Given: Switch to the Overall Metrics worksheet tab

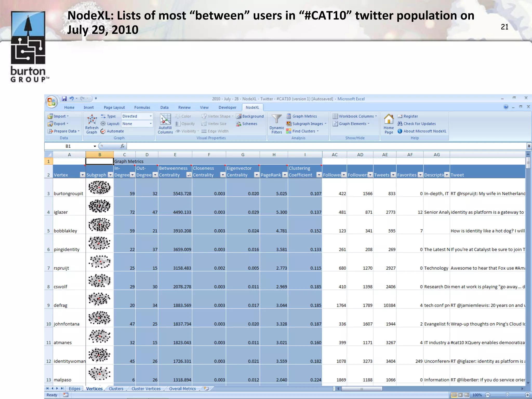Looking at the screenshot, I should pos(182,389).
